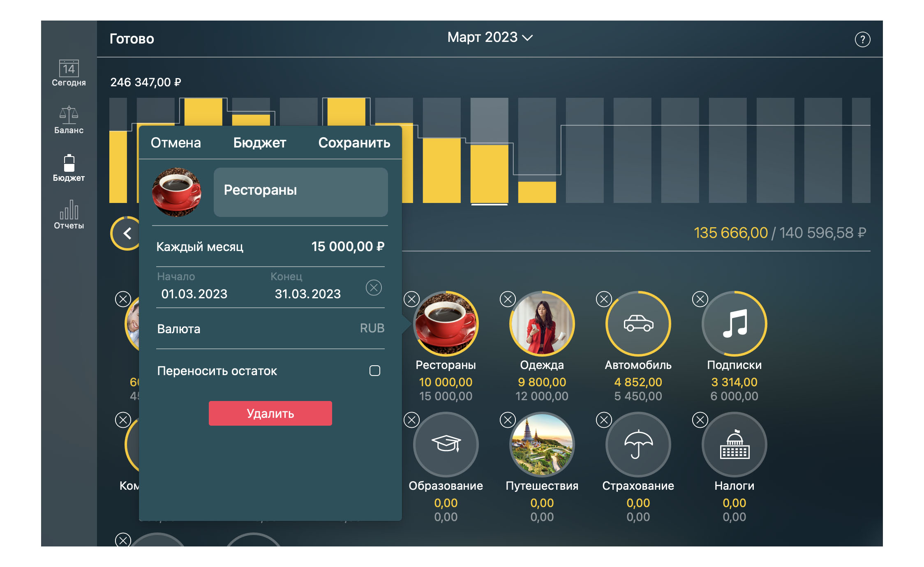Remove the Путешествия budget with its X
The image size is (924, 567).
pyautogui.click(x=508, y=419)
